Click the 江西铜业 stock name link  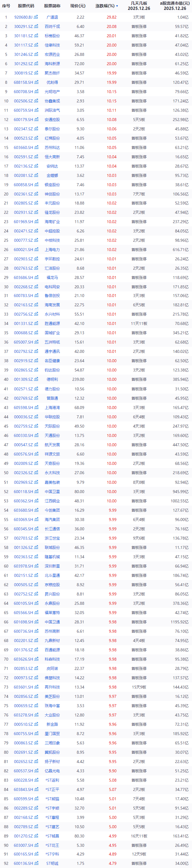click(x=52, y=501)
